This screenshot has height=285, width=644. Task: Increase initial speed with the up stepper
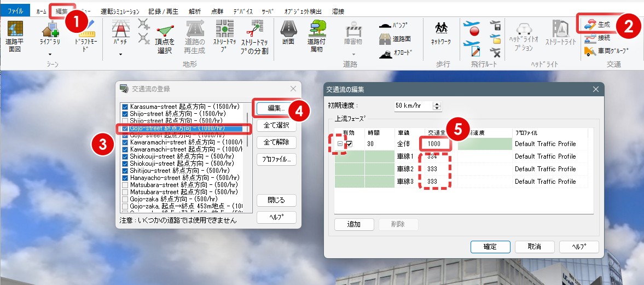[x=436, y=102]
